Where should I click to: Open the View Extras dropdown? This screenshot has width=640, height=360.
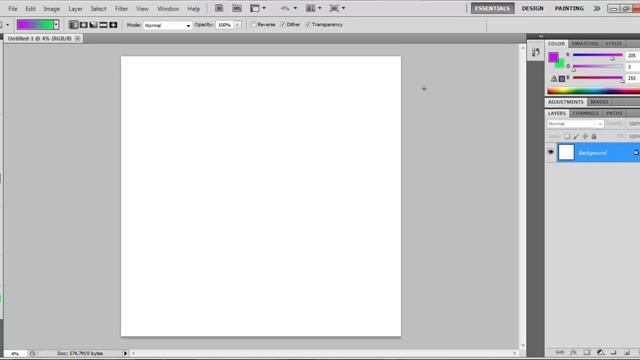[x=258, y=8]
